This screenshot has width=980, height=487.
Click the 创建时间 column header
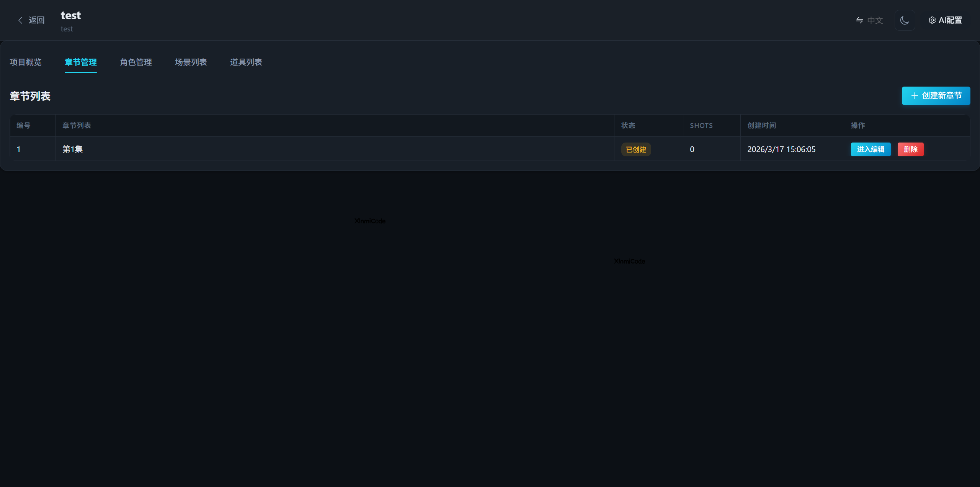point(761,125)
